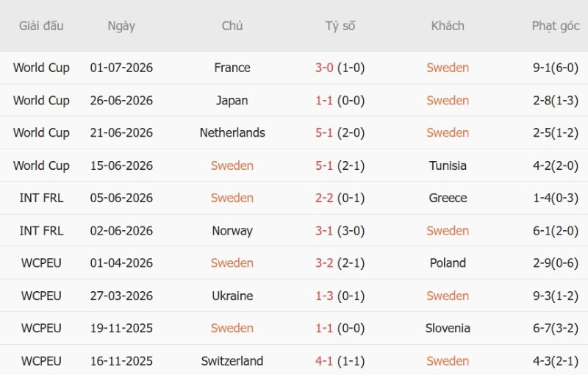Screen dimensions: 588x375
Task: Click the 4-1 Switzerland vs Sweden score
Action: [324, 361]
